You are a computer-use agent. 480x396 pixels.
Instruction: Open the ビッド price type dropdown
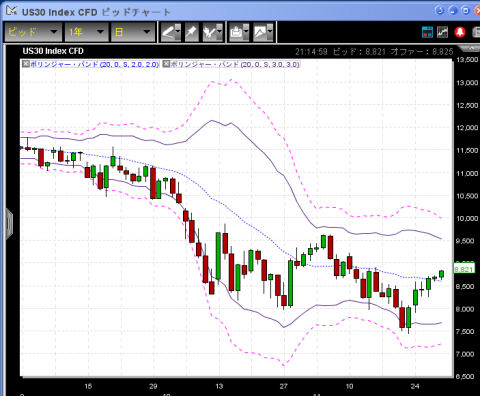[33, 32]
